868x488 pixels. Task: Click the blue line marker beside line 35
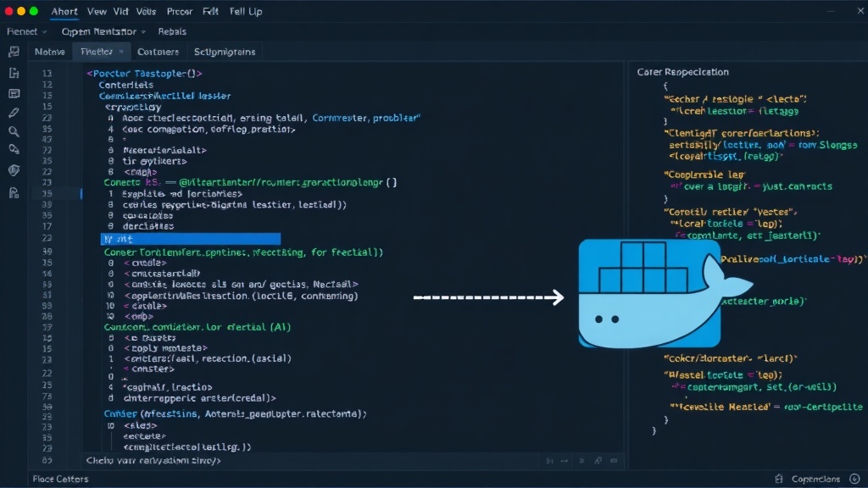point(81,194)
